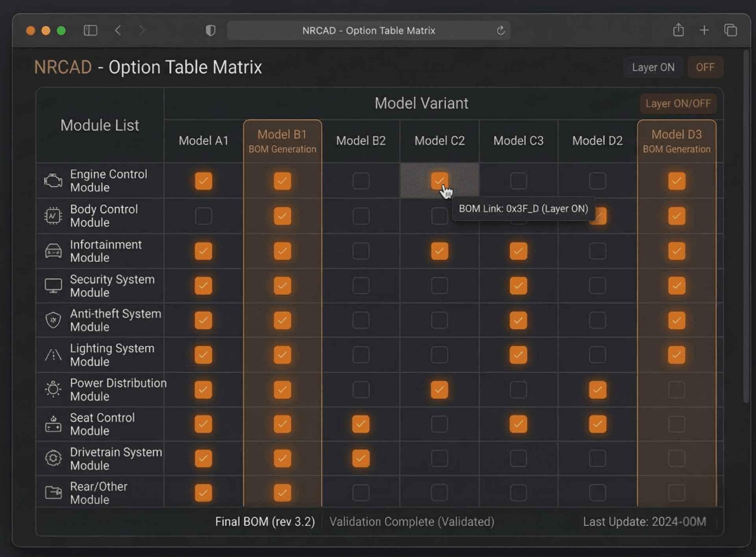
Task: Uncheck Engine Control Module for Model A1
Action: tap(203, 181)
